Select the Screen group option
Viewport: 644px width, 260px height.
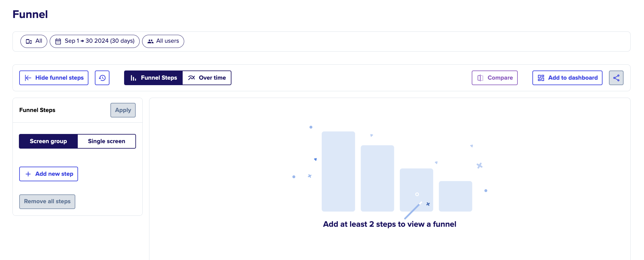point(48,141)
